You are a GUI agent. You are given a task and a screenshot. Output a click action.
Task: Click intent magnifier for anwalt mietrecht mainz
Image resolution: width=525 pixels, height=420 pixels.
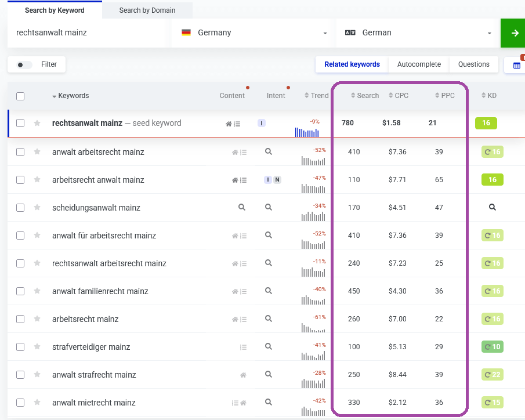coord(268,401)
